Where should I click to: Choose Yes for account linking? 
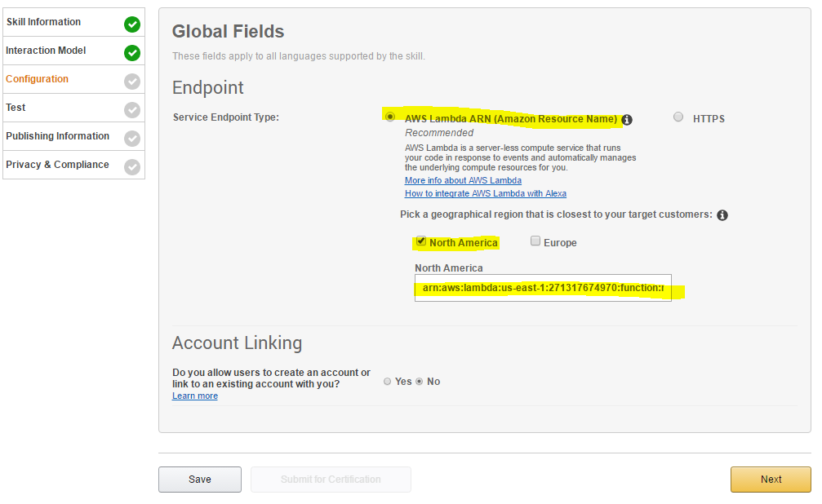coord(388,382)
